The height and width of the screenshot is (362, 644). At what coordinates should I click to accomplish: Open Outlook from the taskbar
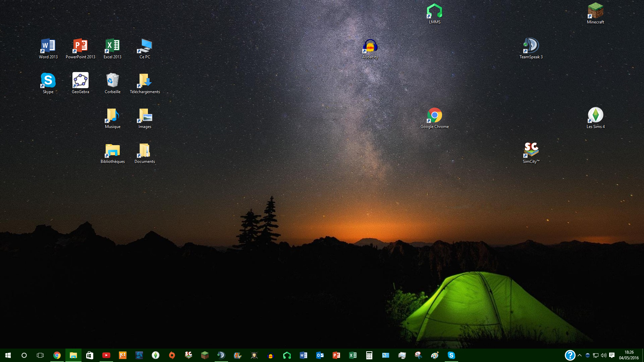coord(320,355)
